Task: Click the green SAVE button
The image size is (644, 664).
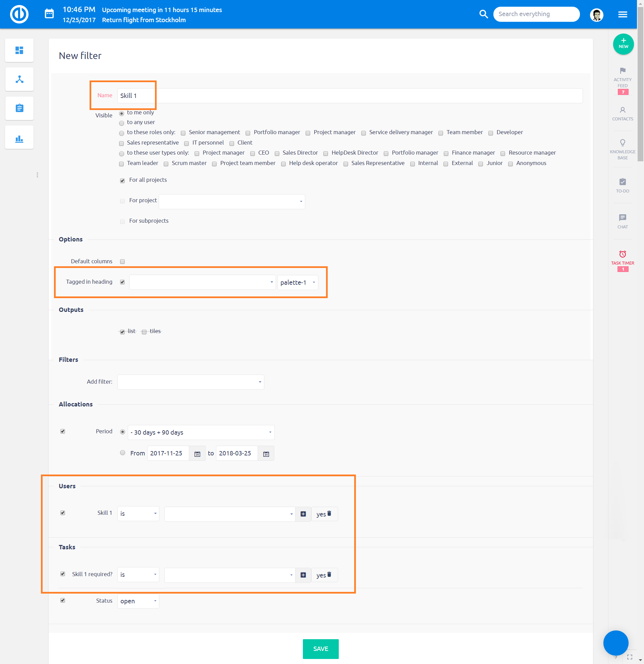Action: tap(320, 649)
